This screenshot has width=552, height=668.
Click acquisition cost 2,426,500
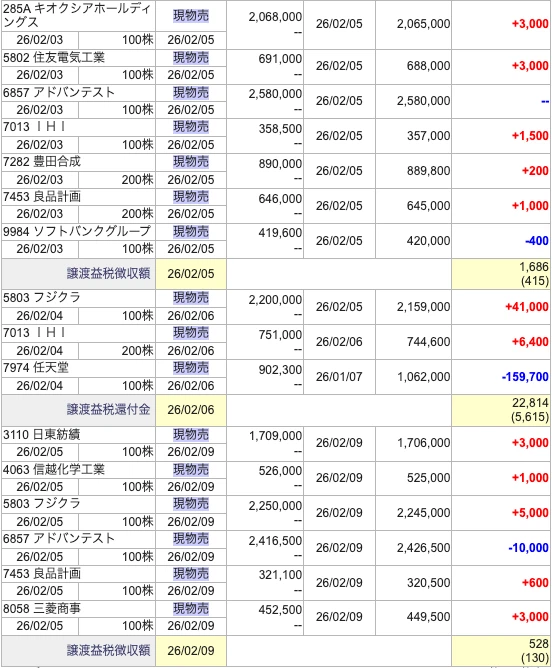pyautogui.click(x=423, y=547)
